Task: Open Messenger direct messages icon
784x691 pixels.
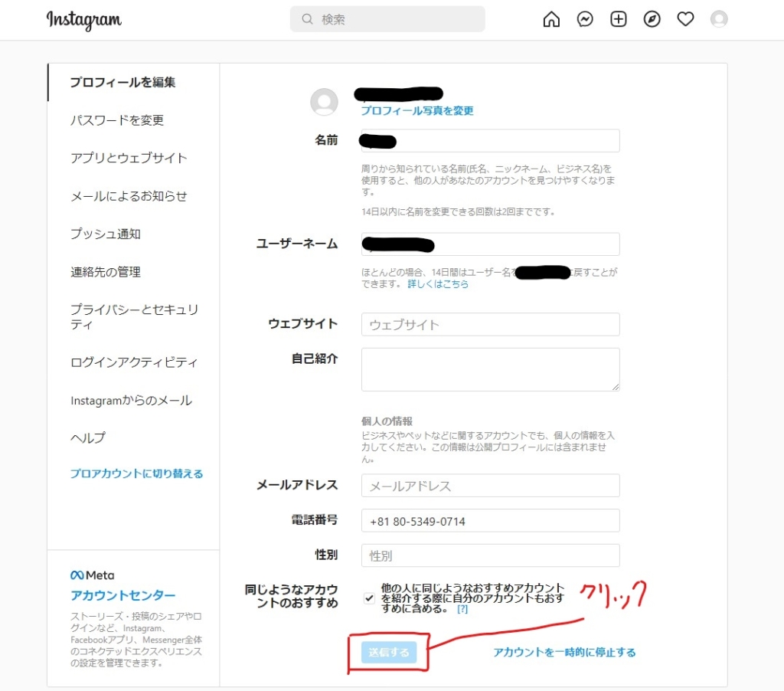Action: (585, 20)
